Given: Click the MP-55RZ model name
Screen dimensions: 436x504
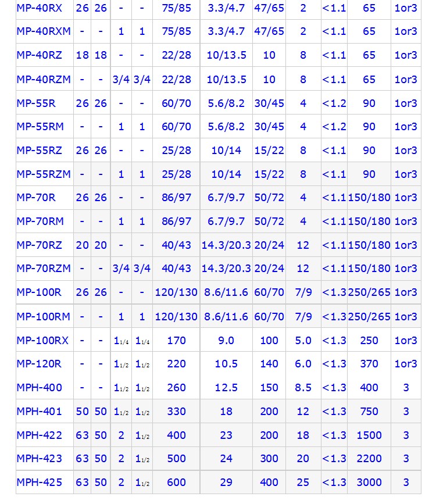Looking at the screenshot, I should pyautogui.click(x=39, y=150).
